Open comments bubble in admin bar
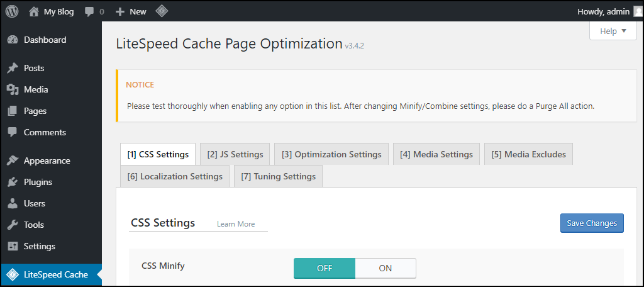Viewport: 644px width, 287px height. pos(89,12)
